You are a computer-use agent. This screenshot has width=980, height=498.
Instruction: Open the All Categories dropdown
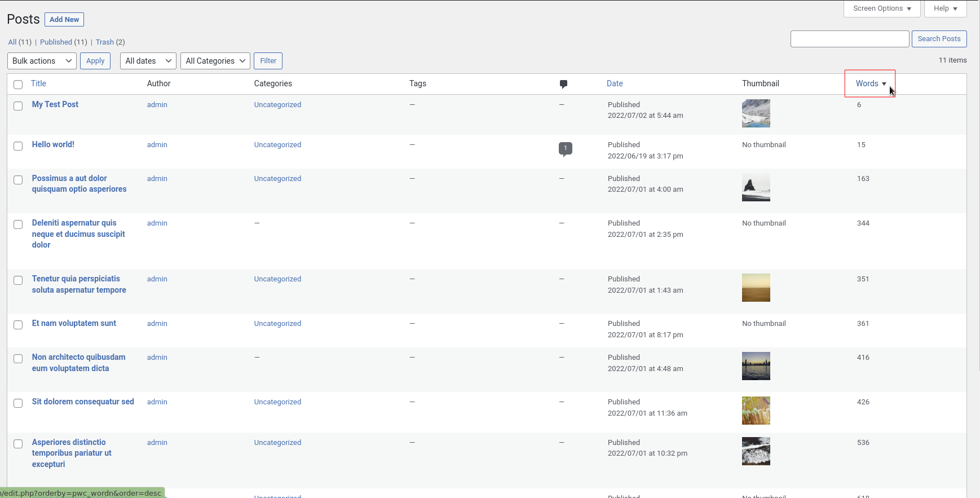215,61
